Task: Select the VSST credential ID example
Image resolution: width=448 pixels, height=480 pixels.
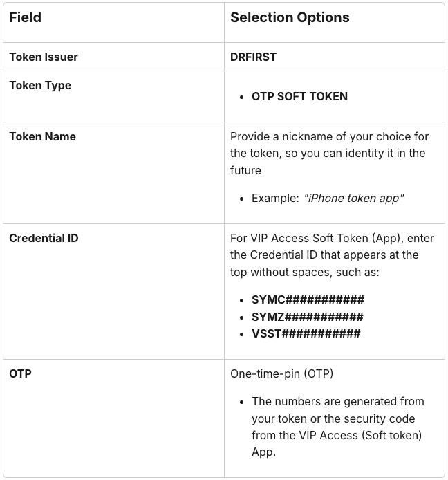Action: click(x=306, y=333)
